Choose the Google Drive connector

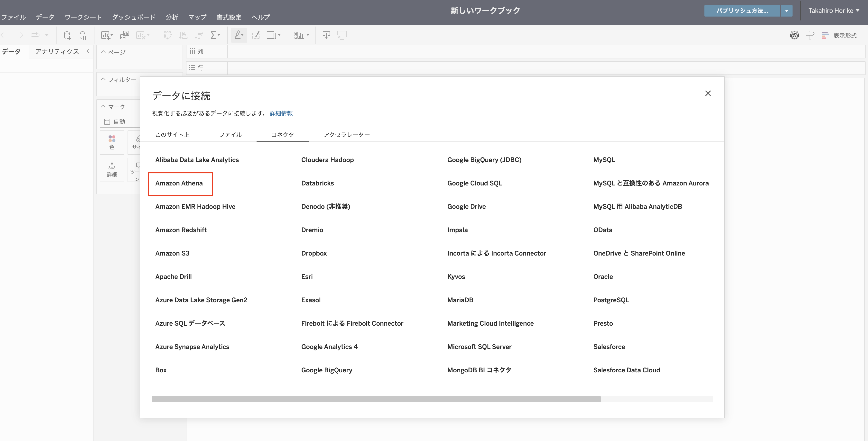[466, 207]
